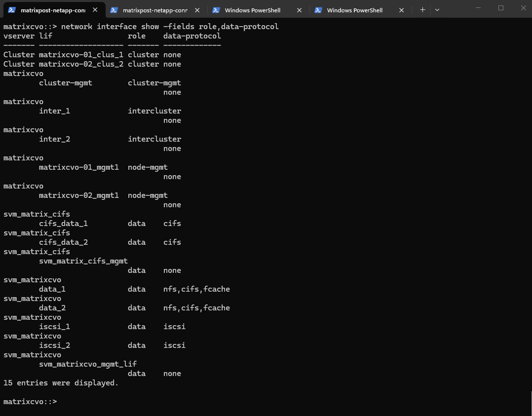Click the icon on the third tab, Windows PowerShell

216,10
